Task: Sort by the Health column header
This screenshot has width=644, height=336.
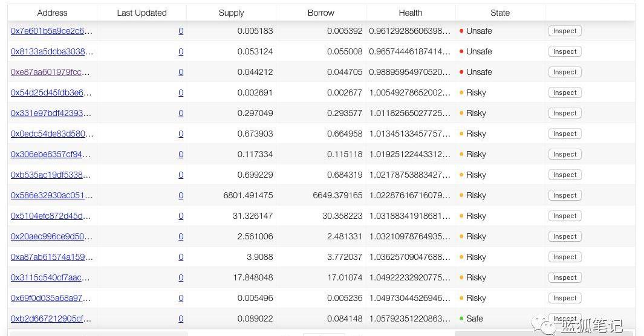Action: coord(411,13)
